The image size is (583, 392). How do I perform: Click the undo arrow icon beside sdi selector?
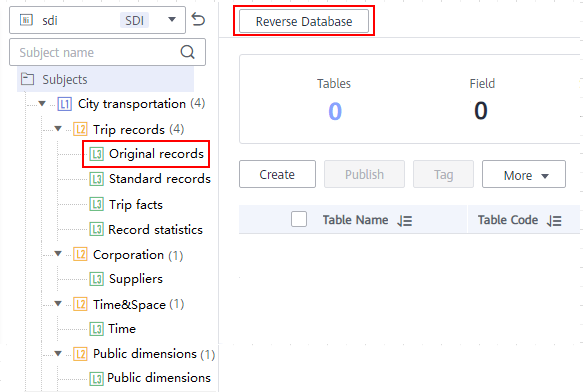pos(198,19)
